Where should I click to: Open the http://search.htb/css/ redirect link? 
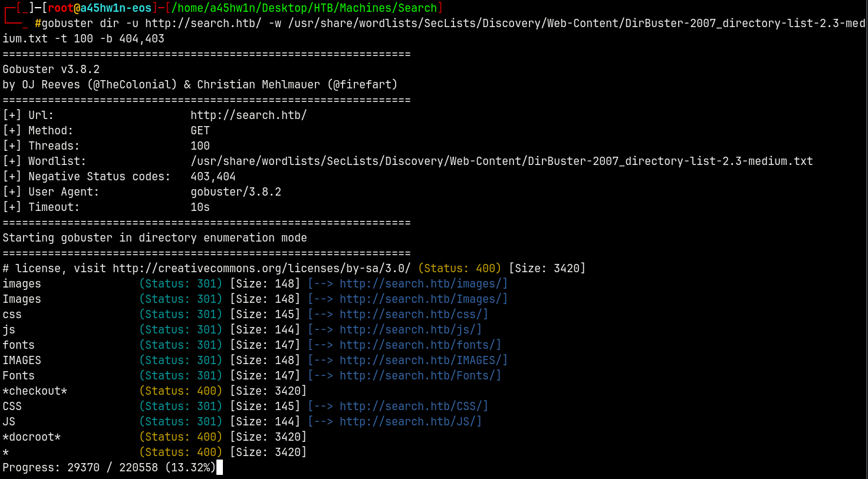(x=413, y=315)
